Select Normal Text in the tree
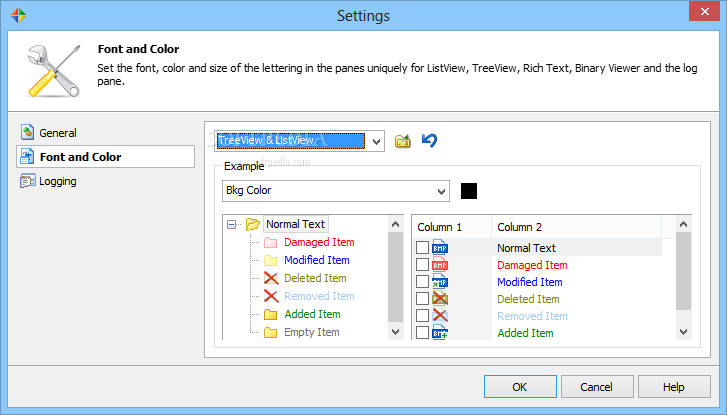 click(295, 224)
